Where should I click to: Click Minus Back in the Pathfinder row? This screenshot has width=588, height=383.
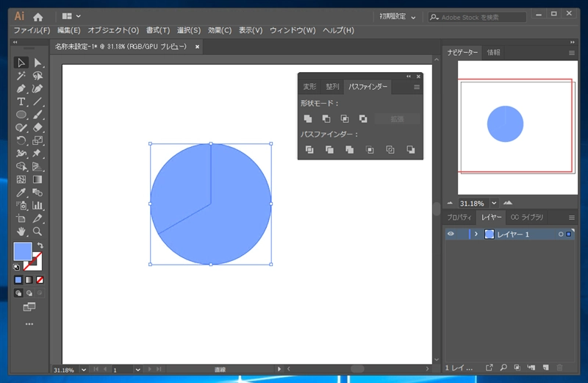411,150
